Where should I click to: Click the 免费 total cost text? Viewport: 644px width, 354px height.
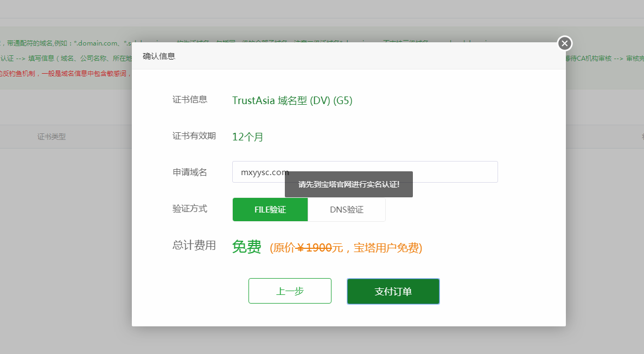click(x=246, y=247)
